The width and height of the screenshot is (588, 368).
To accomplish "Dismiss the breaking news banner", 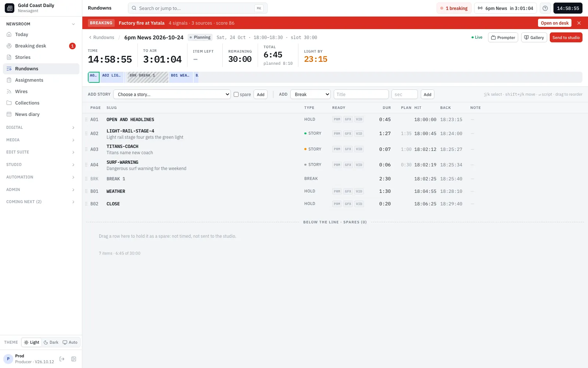I will [579, 23].
